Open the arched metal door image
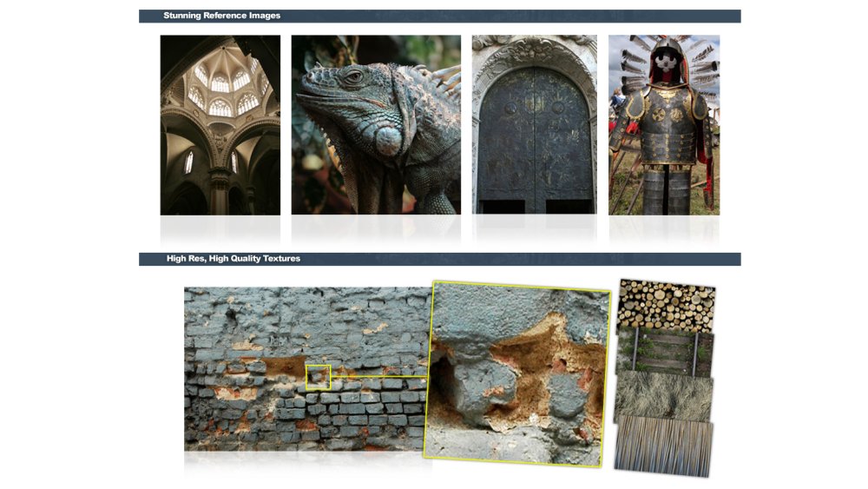This screenshot has height=489, width=868. click(x=534, y=124)
